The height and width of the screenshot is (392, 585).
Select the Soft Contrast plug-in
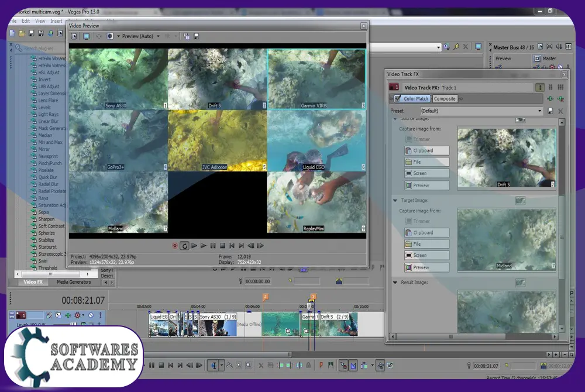click(51, 226)
